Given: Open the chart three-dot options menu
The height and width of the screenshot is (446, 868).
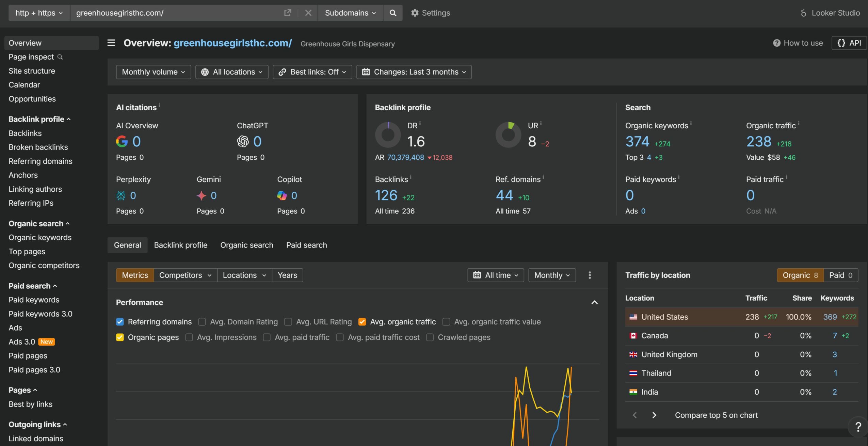Looking at the screenshot, I should point(590,275).
